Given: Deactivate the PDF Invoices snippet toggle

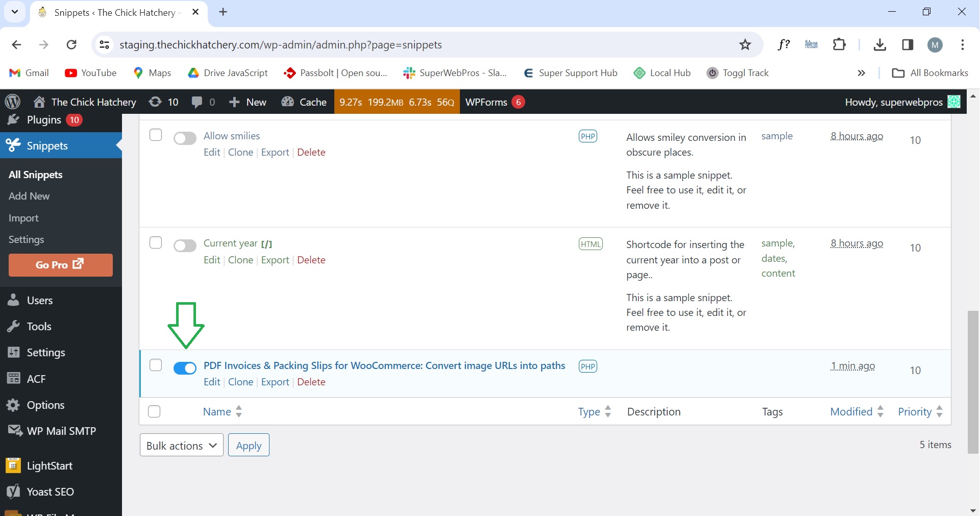Looking at the screenshot, I should point(185,368).
